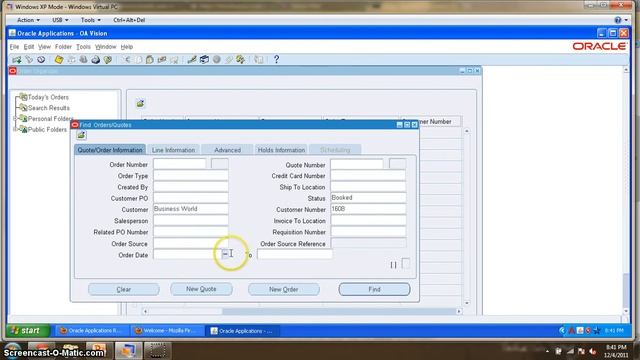Click the Edit Field toolbar icon

click(192, 60)
